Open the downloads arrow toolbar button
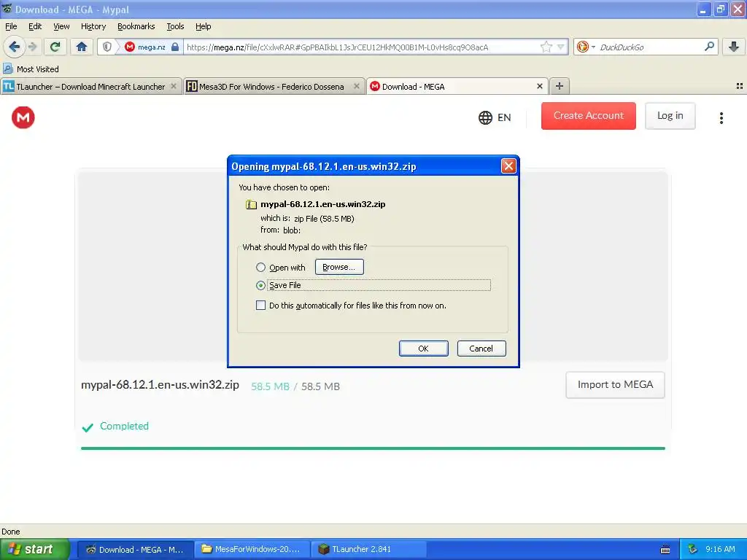Screen dimensions: 747x560 coord(734,47)
